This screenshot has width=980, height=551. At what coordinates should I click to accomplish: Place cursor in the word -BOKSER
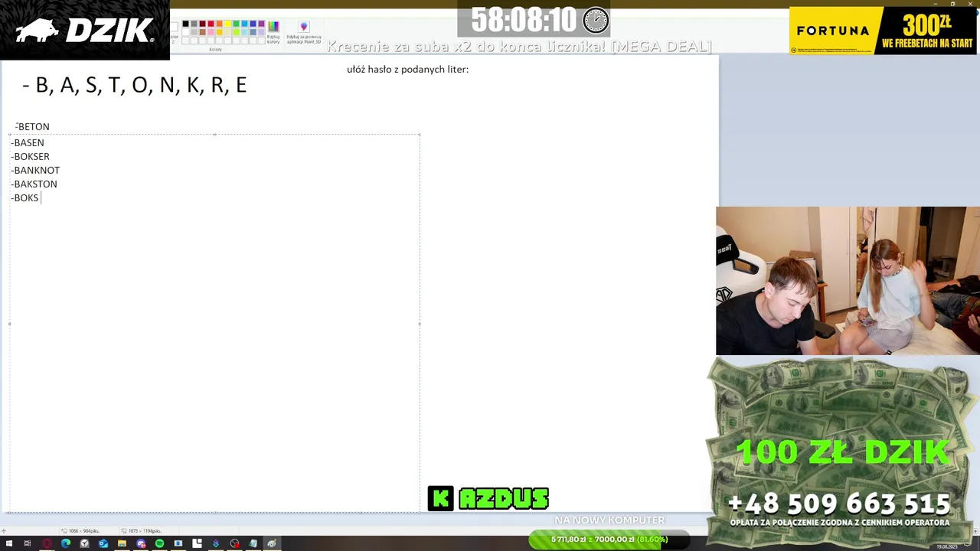(30, 157)
